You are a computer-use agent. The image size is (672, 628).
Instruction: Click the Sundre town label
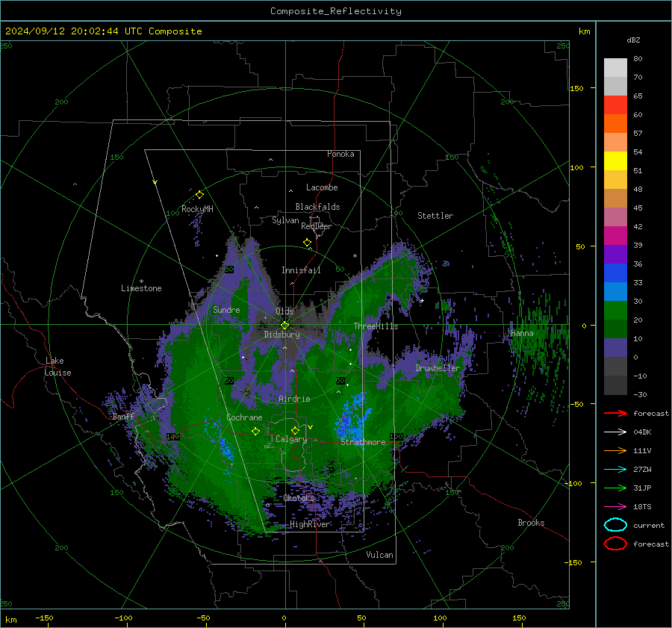226,309
